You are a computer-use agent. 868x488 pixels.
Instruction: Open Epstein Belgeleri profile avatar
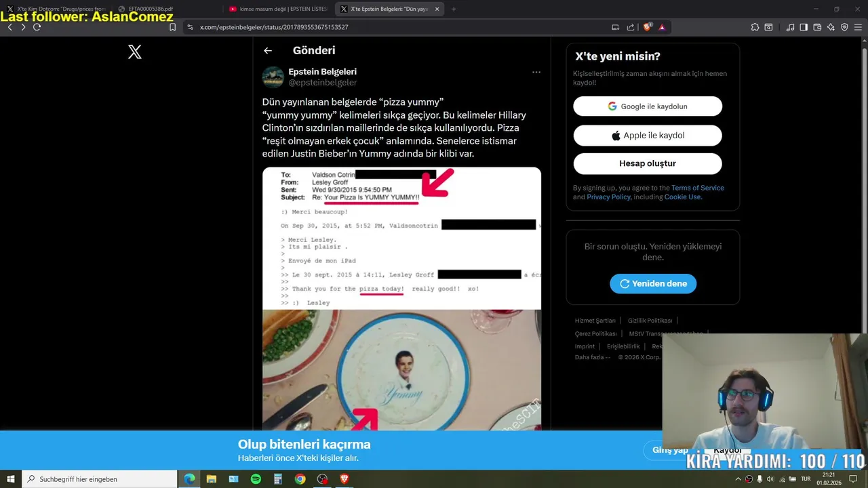tap(273, 77)
